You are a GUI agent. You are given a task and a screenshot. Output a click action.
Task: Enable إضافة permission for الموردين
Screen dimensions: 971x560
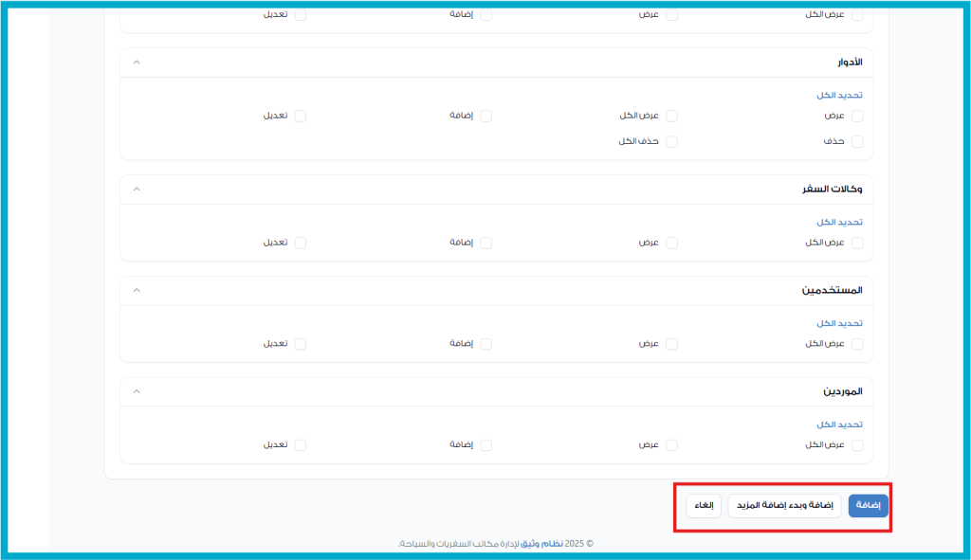485,445
